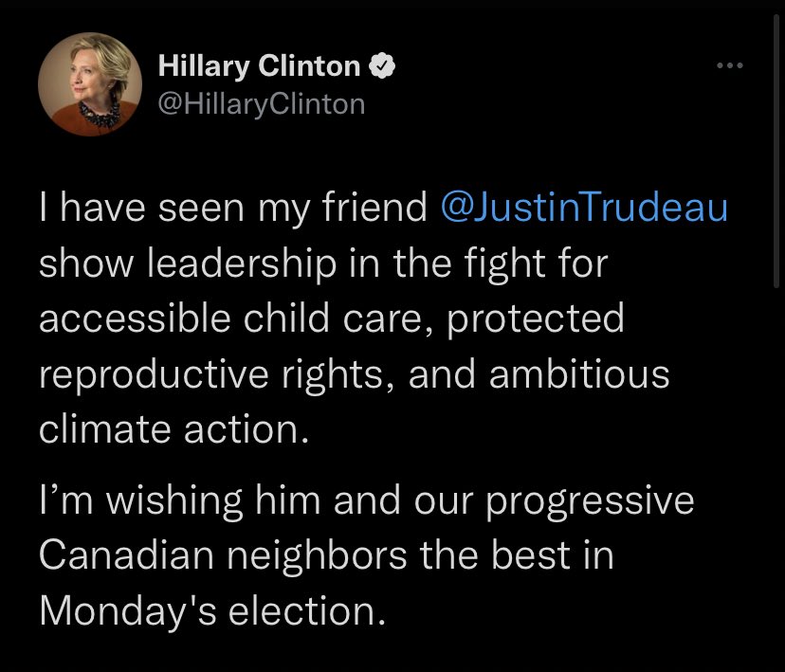Follow the @JustinTrudeau mention link
This screenshot has height=672, width=785.
585,209
